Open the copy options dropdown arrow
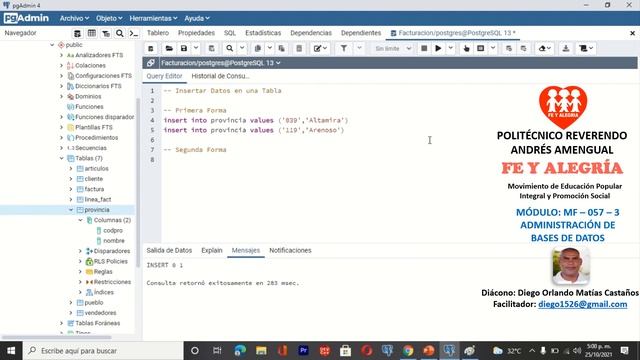The image size is (640, 360). 269,49
